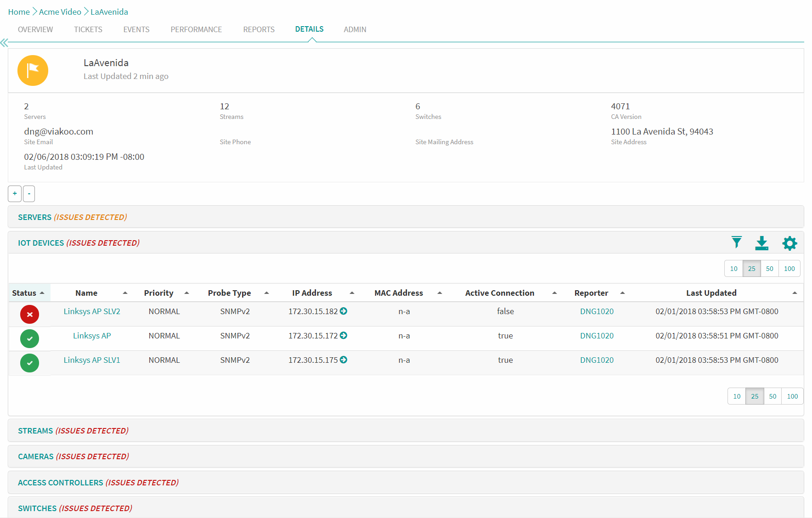Select the DETAILS tab
Screen dimensions: 812x518
[310, 29]
